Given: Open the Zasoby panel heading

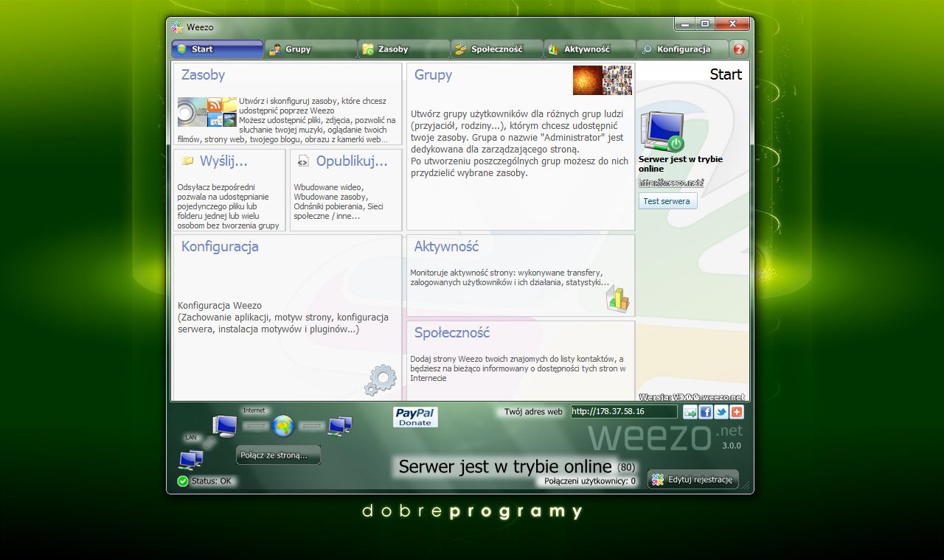Looking at the screenshot, I should click(x=203, y=75).
